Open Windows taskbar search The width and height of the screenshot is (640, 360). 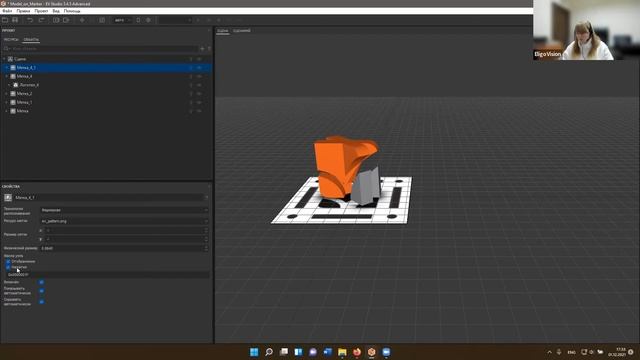(x=269, y=352)
